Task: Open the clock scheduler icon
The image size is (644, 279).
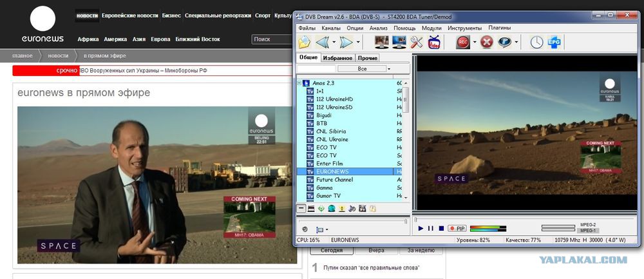Action: (x=536, y=42)
